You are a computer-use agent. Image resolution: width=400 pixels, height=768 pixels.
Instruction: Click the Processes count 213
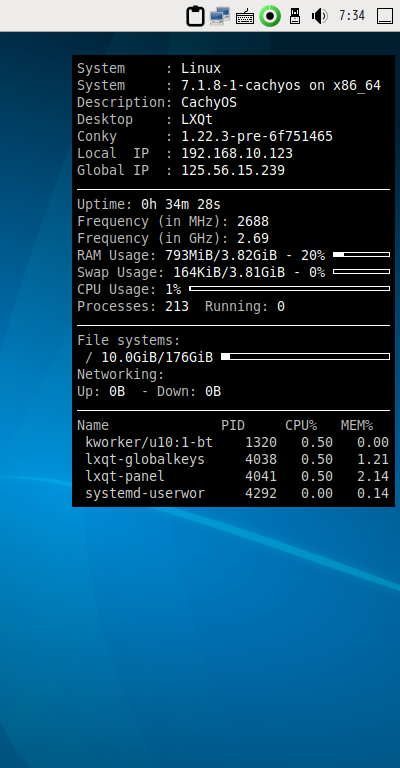point(177,307)
